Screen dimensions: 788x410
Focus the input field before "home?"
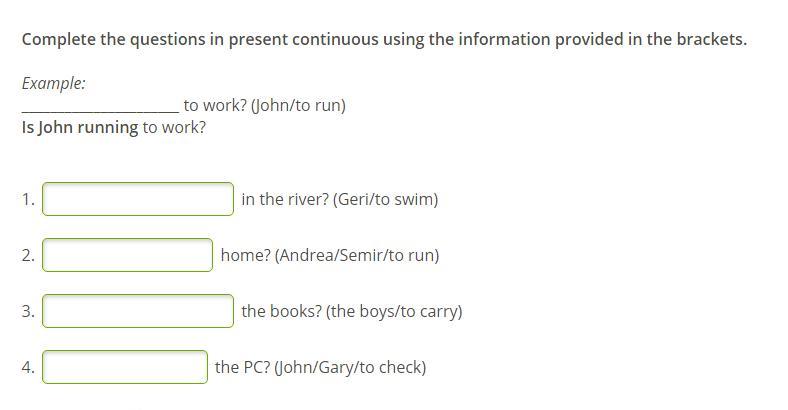tap(128, 255)
